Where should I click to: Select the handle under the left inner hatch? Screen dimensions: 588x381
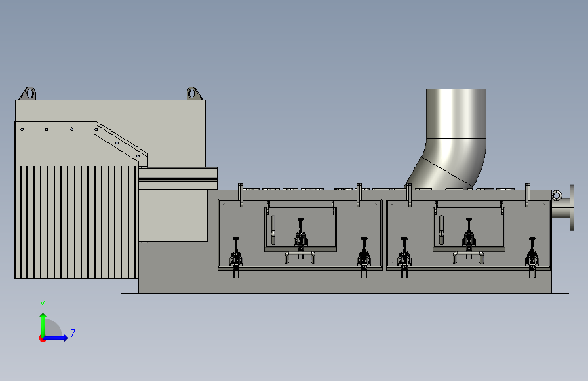pos(300,257)
